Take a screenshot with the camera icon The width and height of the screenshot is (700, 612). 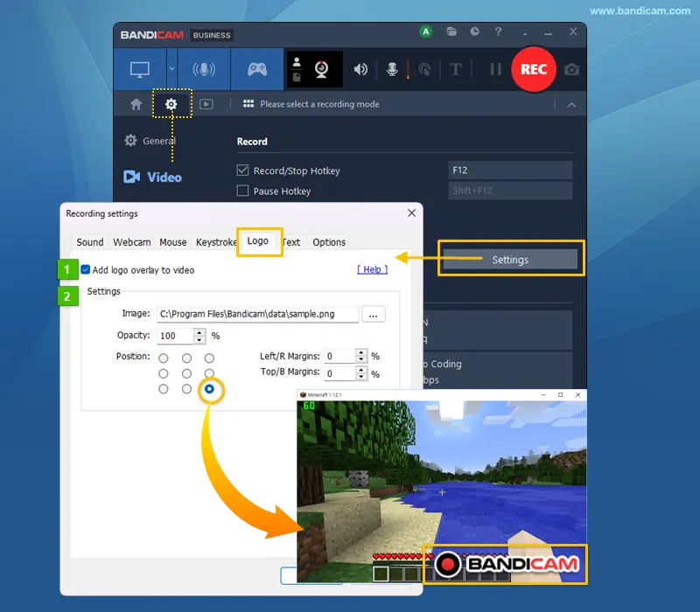571,70
